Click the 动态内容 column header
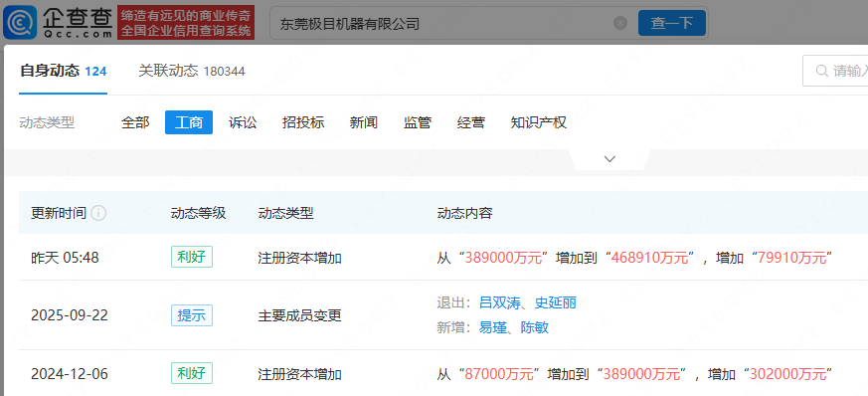 (x=464, y=213)
